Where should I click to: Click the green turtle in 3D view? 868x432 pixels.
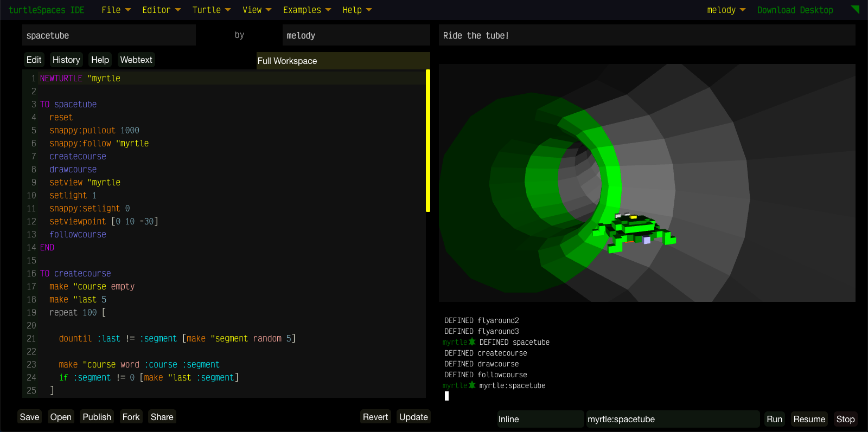click(x=635, y=230)
